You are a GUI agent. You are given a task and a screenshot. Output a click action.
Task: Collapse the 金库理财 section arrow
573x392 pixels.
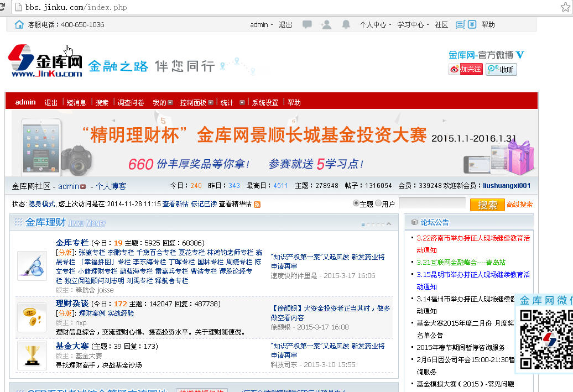tap(389, 223)
